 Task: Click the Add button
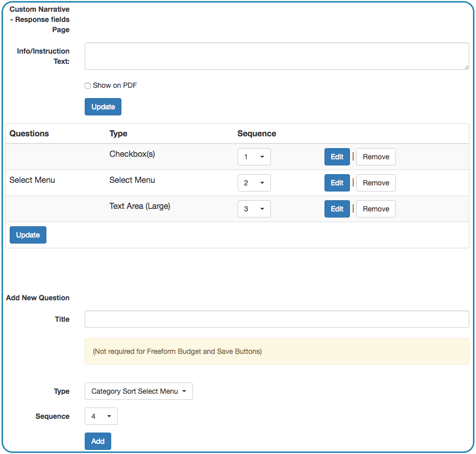pos(98,441)
